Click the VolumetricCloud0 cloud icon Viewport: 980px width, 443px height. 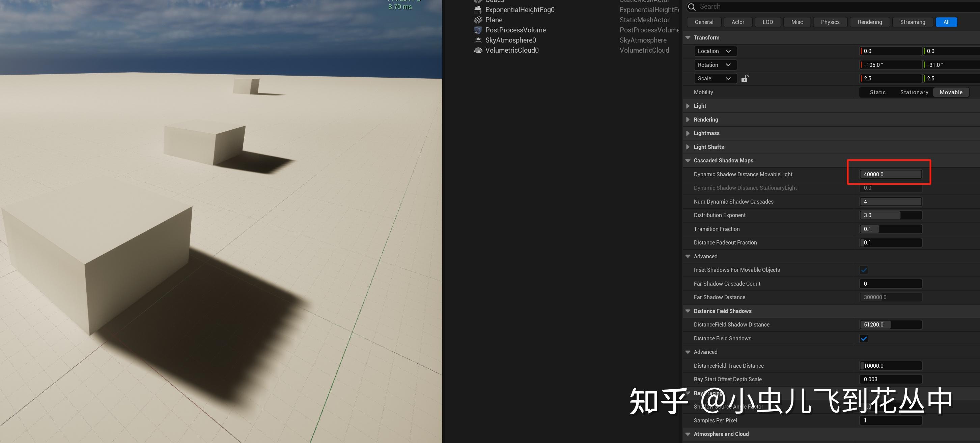(478, 50)
